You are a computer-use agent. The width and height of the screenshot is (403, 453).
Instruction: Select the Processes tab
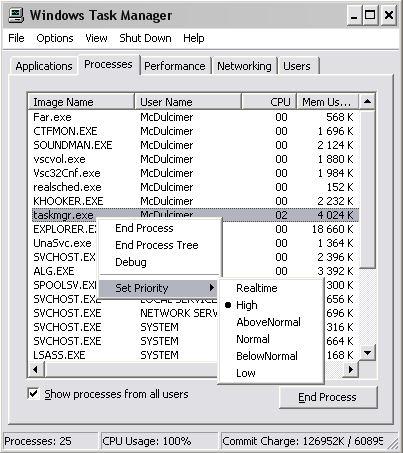point(108,64)
